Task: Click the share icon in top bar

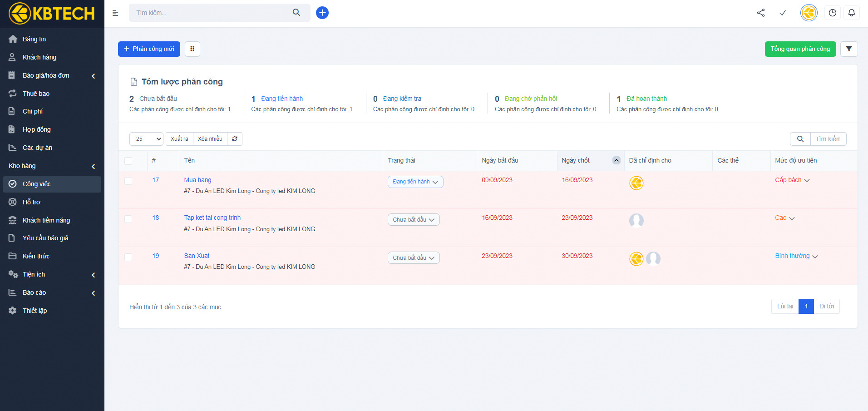Action: [761, 13]
